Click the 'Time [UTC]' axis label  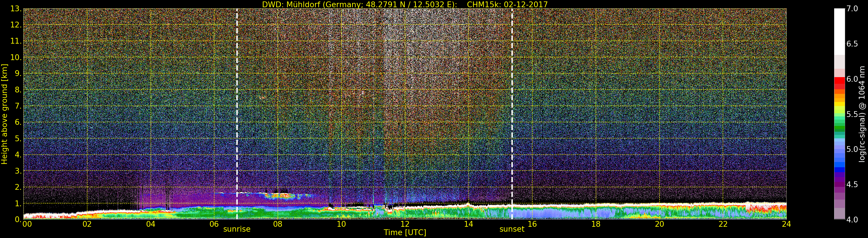pyautogui.click(x=405, y=233)
